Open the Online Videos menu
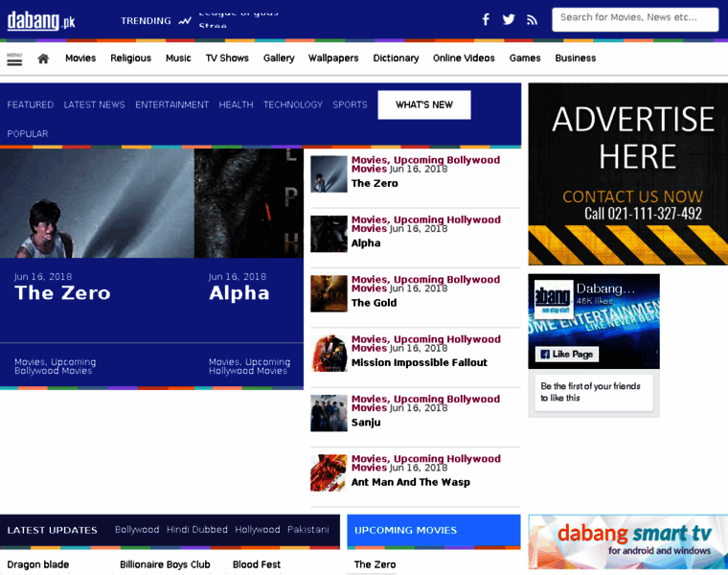Viewport: 728px width, 575px height. click(x=464, y=58)
